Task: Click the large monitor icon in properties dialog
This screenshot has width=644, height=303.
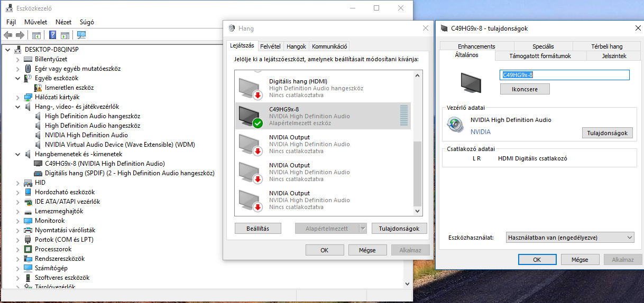Action: (x=472, y=82)
